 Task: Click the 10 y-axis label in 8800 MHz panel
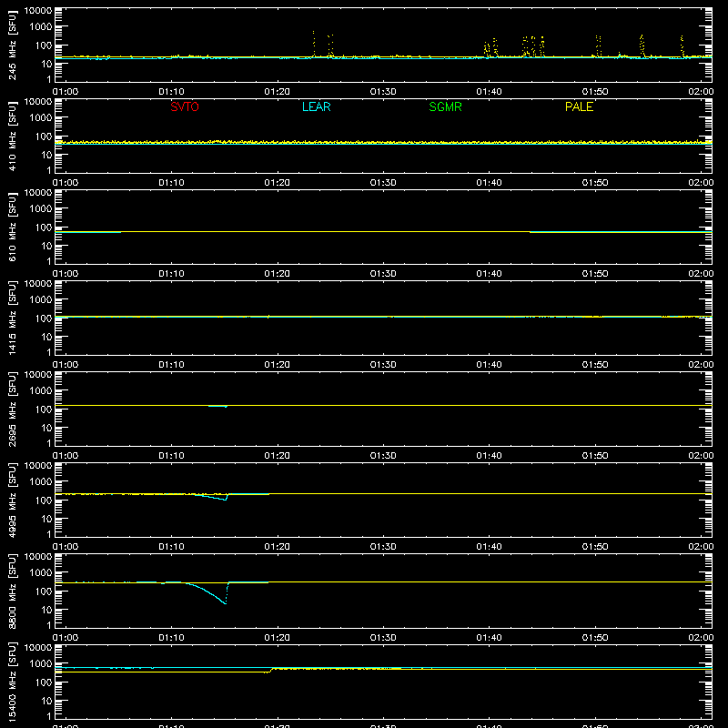click(46, 610)
